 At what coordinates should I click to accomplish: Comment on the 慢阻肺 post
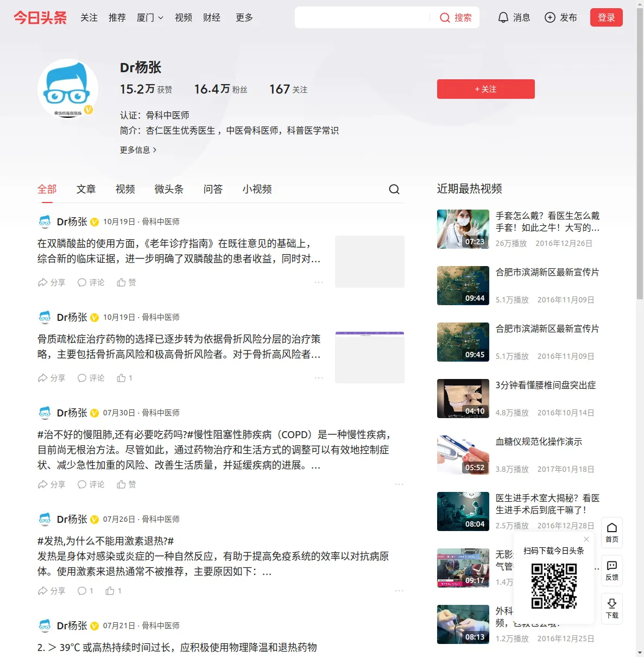(91, 484)
